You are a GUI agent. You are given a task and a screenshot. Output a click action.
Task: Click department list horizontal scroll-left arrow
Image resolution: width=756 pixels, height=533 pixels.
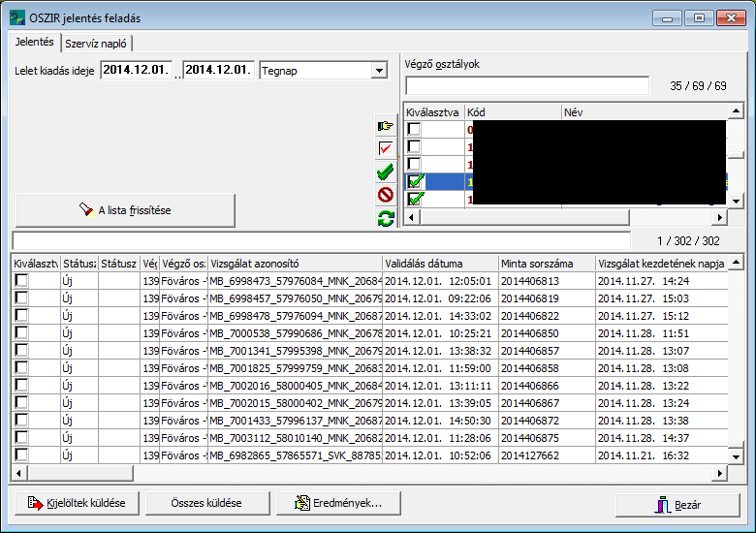pos(411,217)
